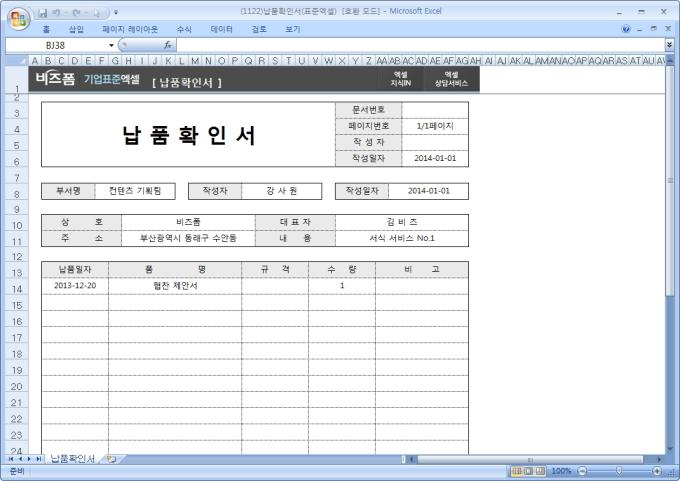The height and width of the screenshot is (481, 680).
Task: Click the 비즈폼 logo in banner
Action: click(x=55, y=79)
